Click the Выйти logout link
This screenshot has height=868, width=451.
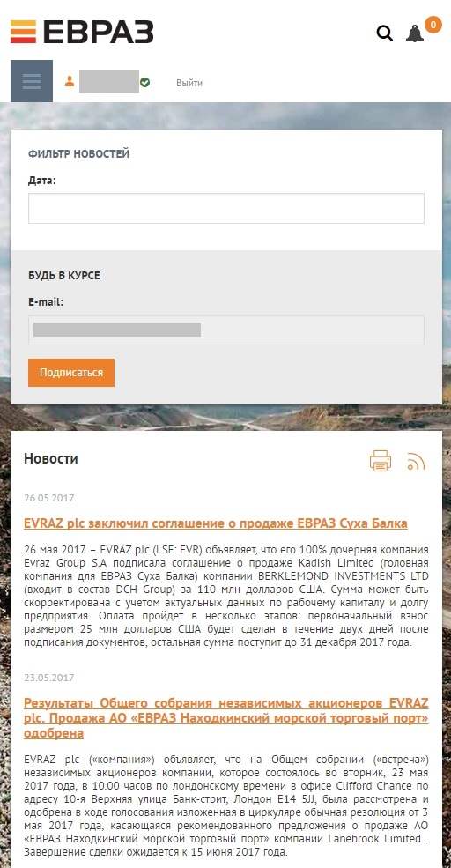(189, 83)
